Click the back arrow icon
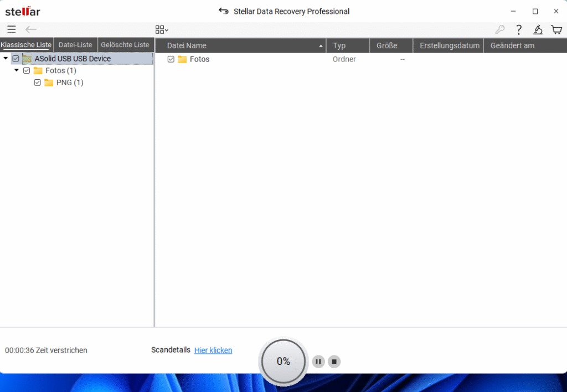567x392 pixels. pyautogui.click(x=30, y=30)
